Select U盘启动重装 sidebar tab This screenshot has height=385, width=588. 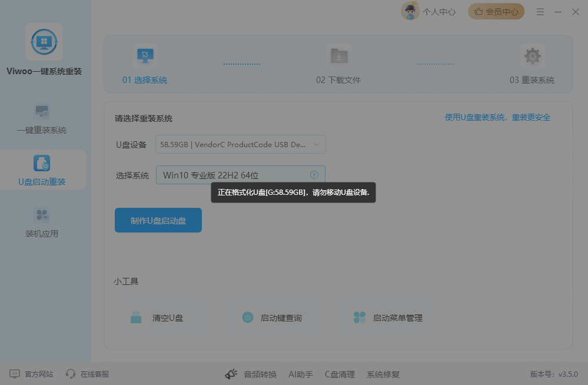[x=42, y=171]
